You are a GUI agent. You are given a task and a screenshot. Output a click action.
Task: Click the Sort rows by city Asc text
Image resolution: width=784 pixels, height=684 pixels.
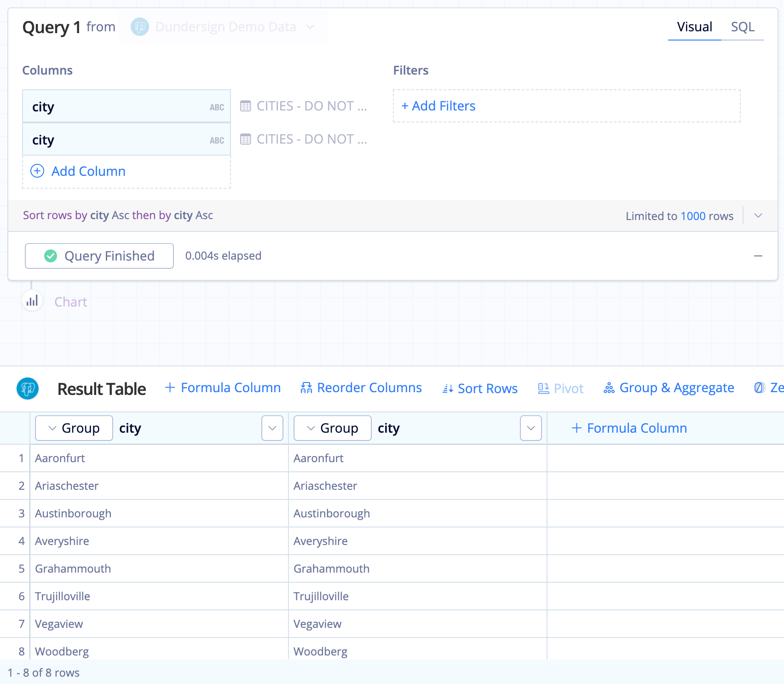(118, 215)
